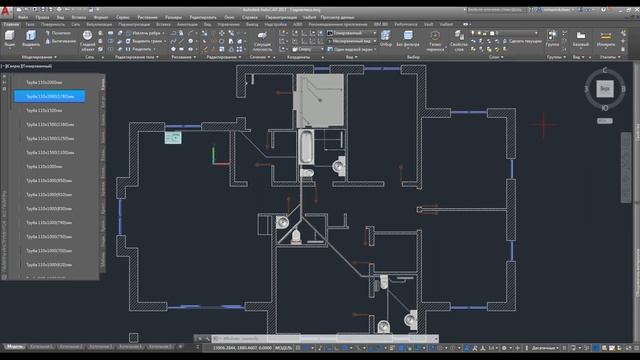Image resolution: width=640 pixels, height=360 pixels.
Task: Click the help question mark icon in title bar
Action: [x=604, y=9]
